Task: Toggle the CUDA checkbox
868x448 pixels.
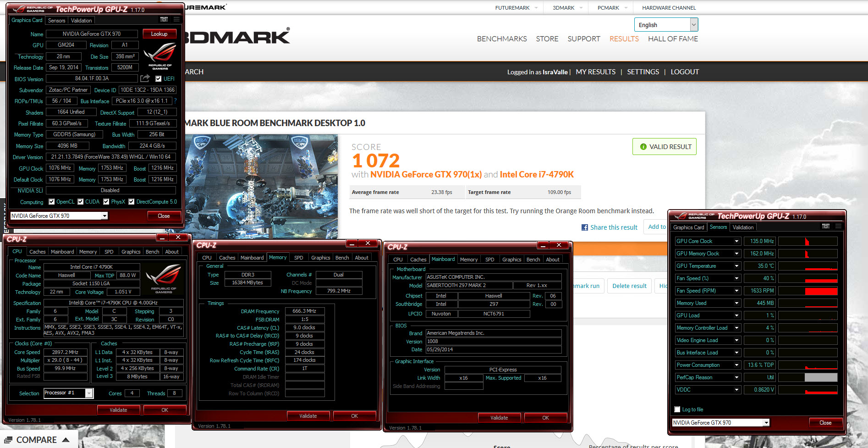Action: (81, 202)
